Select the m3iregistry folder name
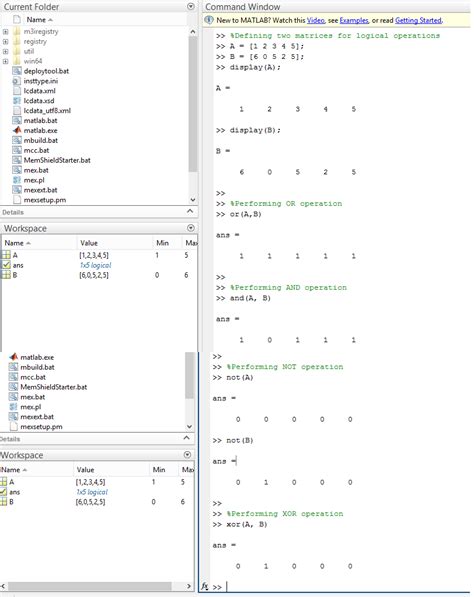 41,31
